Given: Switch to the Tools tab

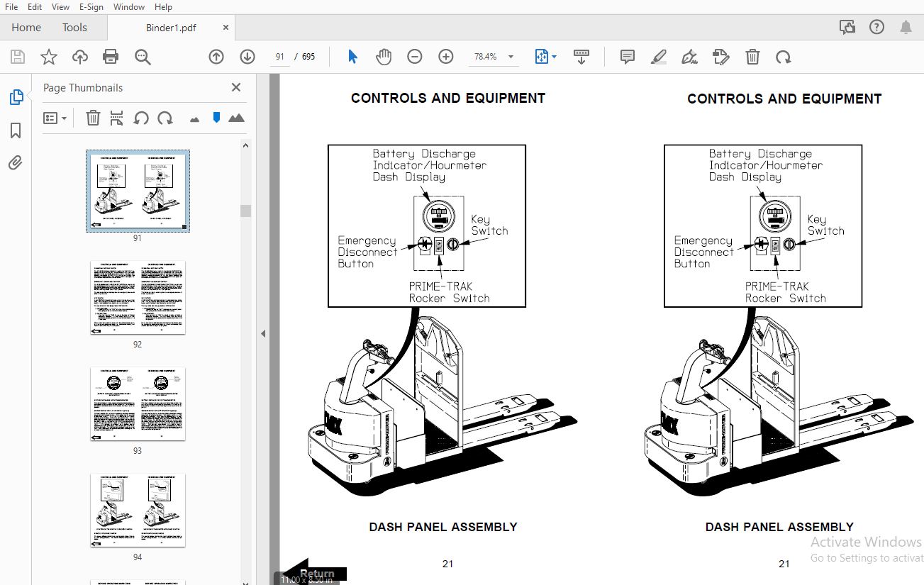Looking at the screenshot, I should point(74,27).
